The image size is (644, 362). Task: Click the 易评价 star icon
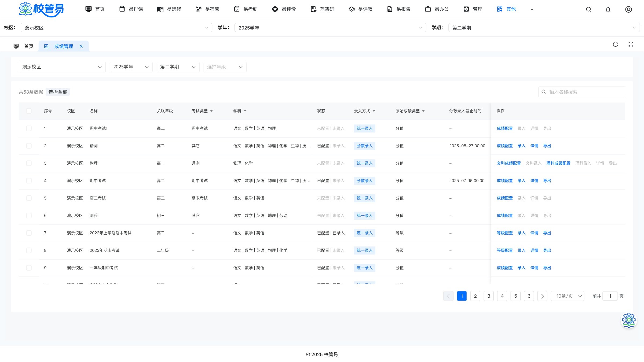pos(275,9)
